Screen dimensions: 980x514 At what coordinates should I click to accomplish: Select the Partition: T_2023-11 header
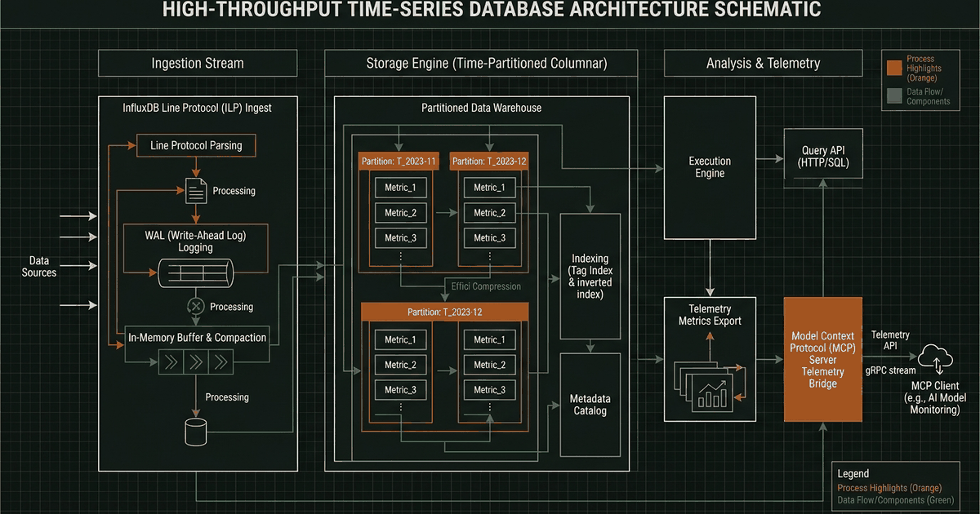coord(400,162)
